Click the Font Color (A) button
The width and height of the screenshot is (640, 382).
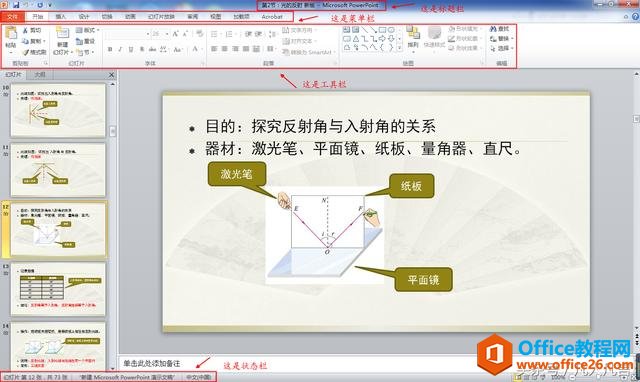195,49
